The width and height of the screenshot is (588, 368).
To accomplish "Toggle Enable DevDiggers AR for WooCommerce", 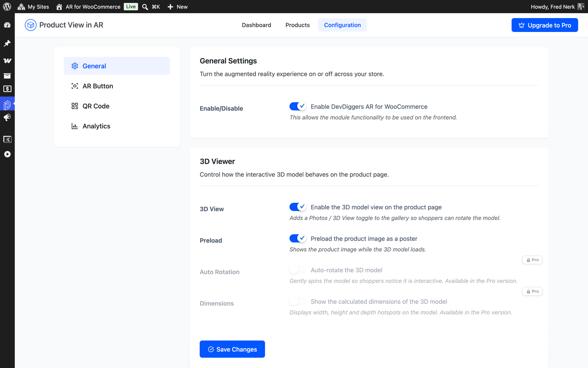I will 298,106.
